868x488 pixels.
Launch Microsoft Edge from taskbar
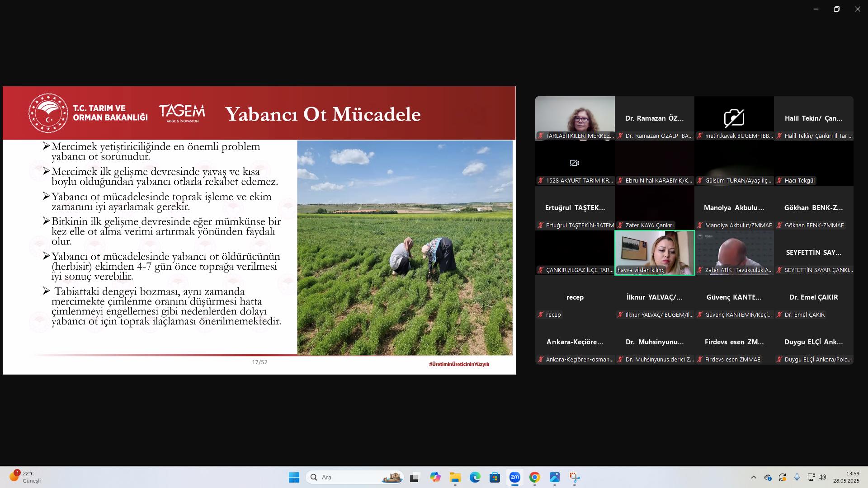(x=475, y=477)
